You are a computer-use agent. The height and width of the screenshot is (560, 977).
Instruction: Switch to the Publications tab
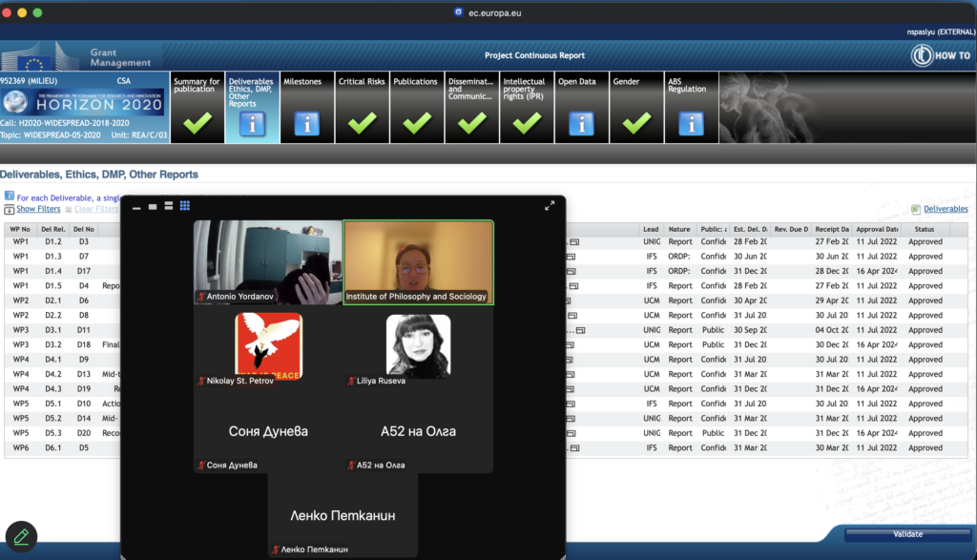point(417,107)
